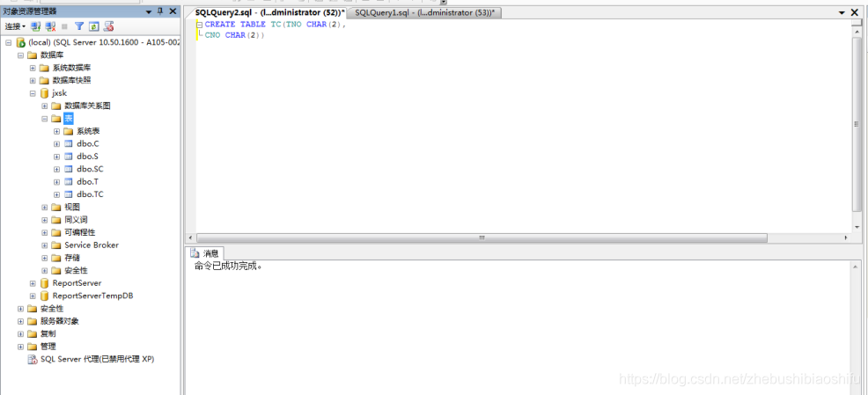Click the grey disabled stop square icon
The image size is (868, 395).
pyautogui.click(x=65, y=26)
